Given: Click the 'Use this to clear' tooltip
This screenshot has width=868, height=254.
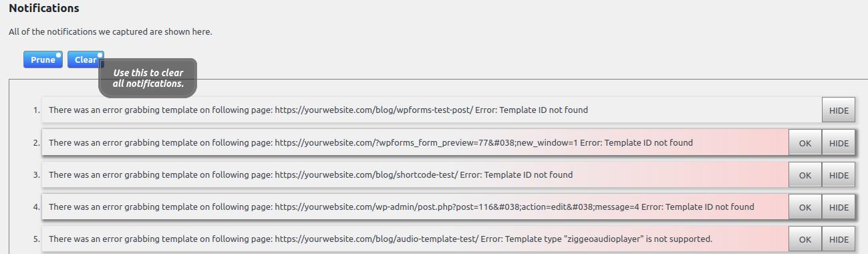Looking at the screenshot, I should [x=148, y=78].
